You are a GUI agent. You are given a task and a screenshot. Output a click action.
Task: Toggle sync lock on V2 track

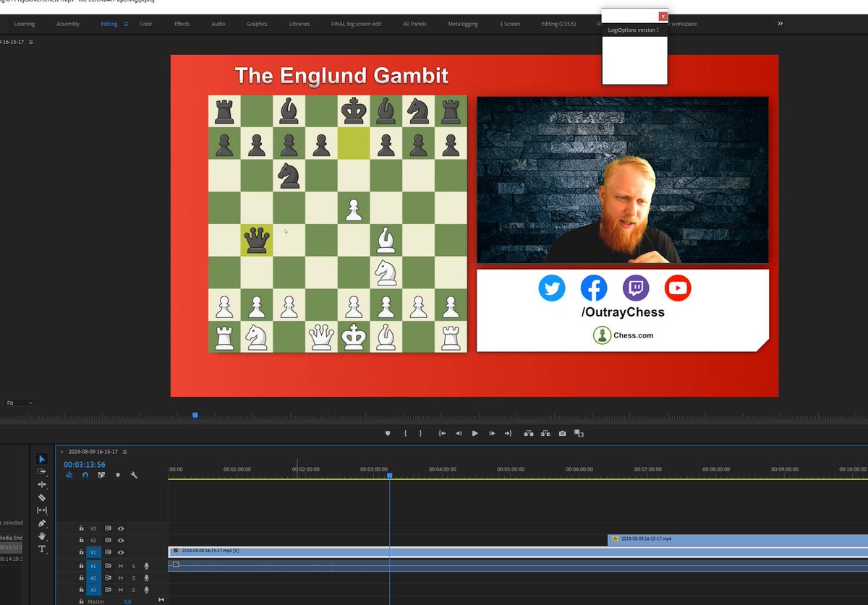tap(108, 540)
